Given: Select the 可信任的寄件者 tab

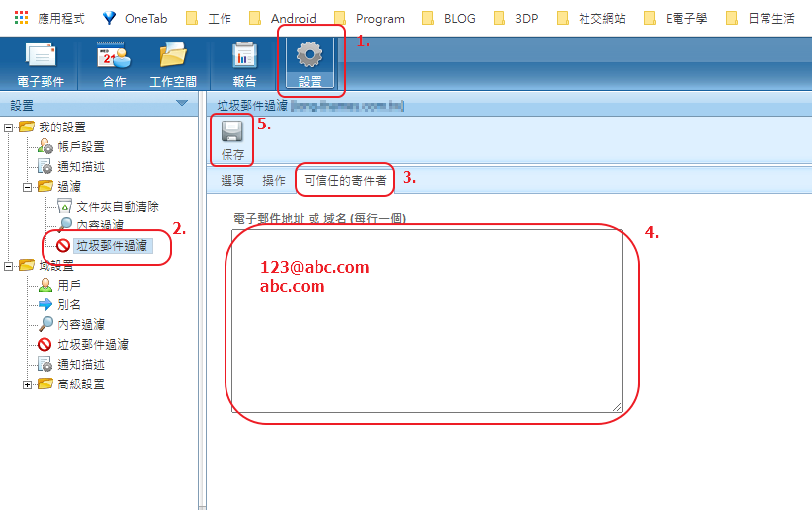Looking at the screenshot, I should click(345, 181).
